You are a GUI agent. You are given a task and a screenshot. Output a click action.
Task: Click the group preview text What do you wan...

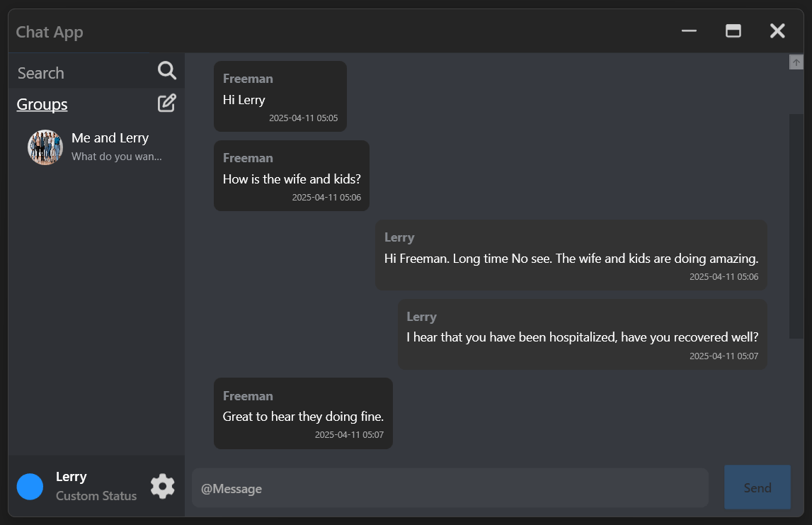[x=116, y=156]
